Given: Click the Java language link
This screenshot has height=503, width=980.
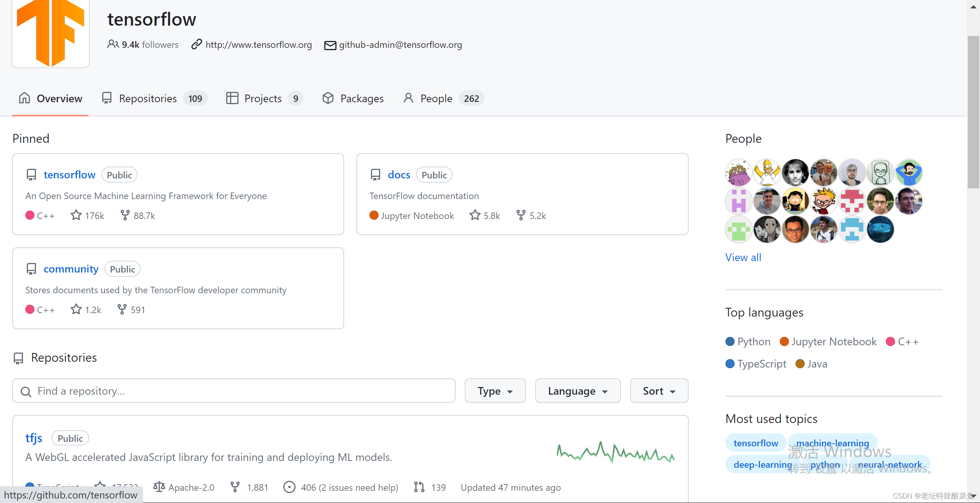Looking at the screenshot, I should (811, 364).
